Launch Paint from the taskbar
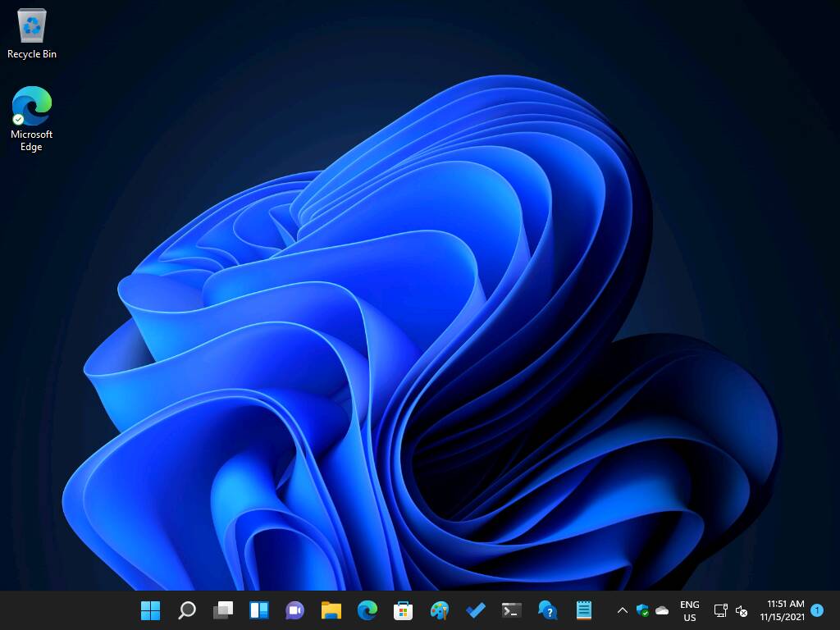 440,610
